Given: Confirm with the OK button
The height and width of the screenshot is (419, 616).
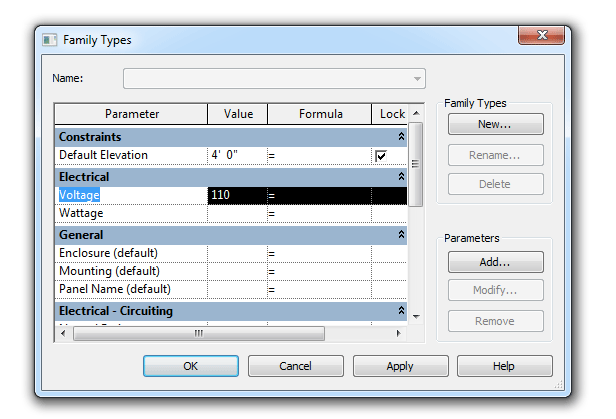Looking at the screenshot, I should [191, 366].
